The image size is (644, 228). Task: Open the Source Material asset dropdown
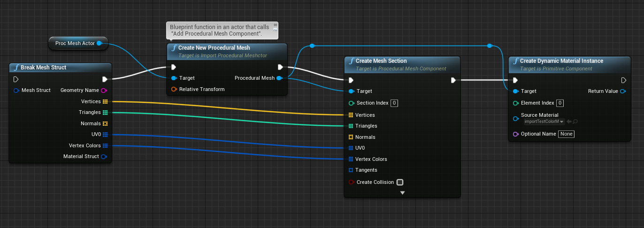(544, 122)
